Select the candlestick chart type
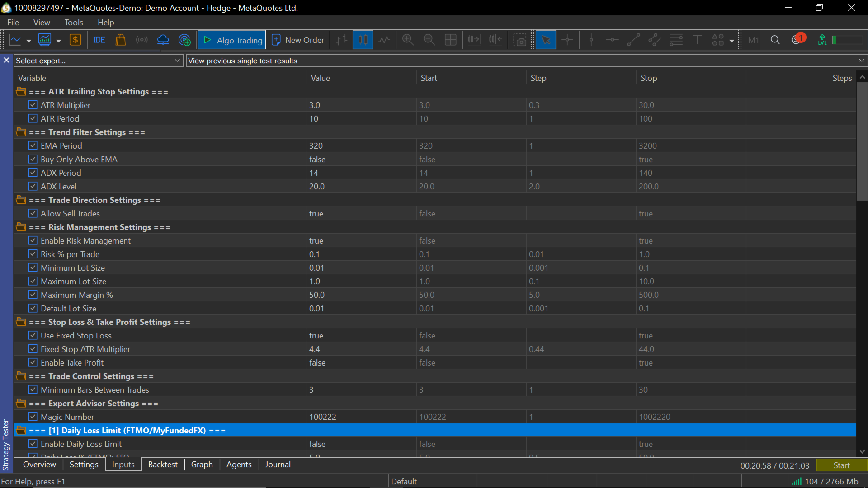This screenshot has width=868, height=488. 363,40
